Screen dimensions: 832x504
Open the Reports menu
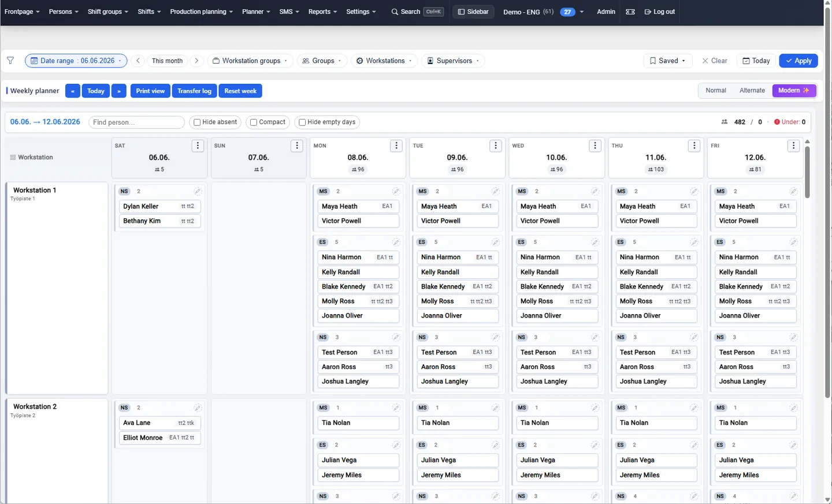tap(322, 12)
